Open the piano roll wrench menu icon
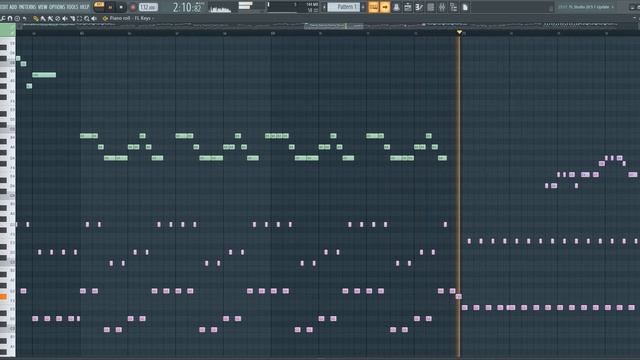Image resolution: width=640 pixels, height=360 pixels. 3,18
